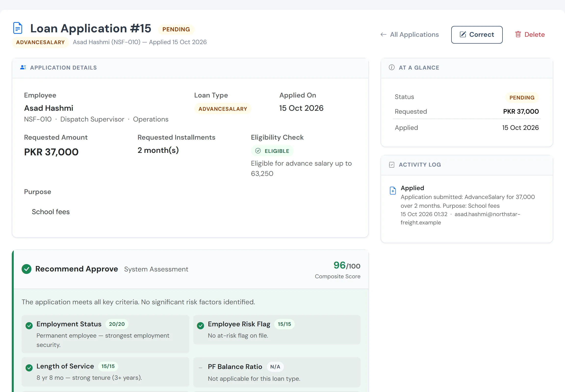
Task: Open the Correct application button
Action: (x=477, y=35)
